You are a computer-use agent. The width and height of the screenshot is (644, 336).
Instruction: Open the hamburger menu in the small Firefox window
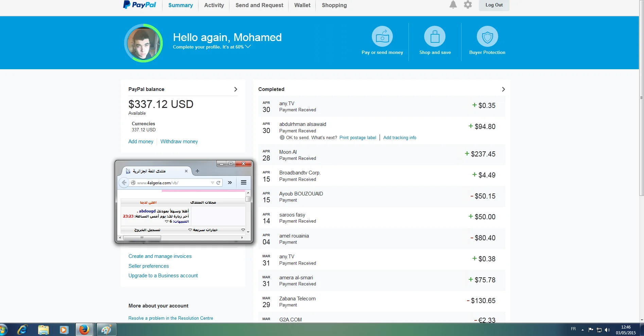point(244,183)
